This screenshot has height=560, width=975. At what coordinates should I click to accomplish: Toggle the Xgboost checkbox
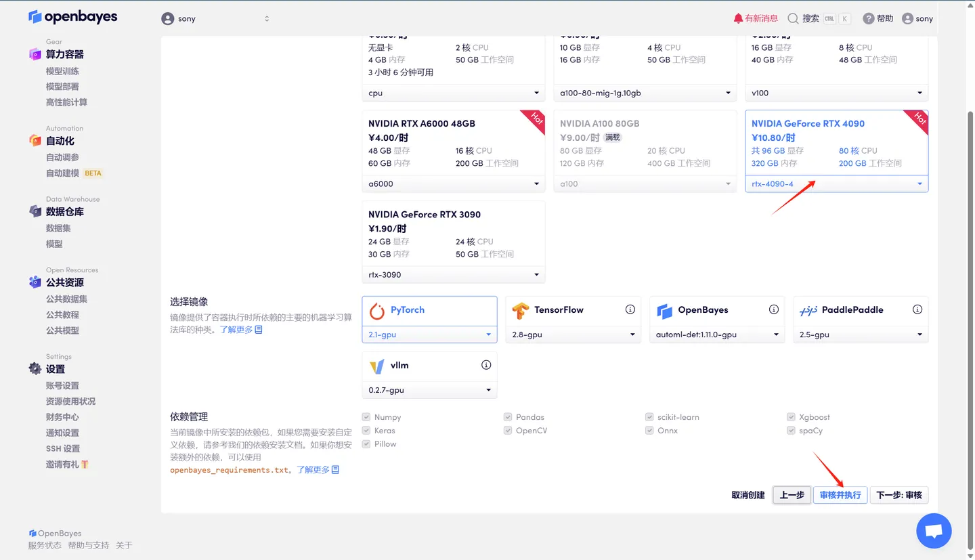click(792, 417)
